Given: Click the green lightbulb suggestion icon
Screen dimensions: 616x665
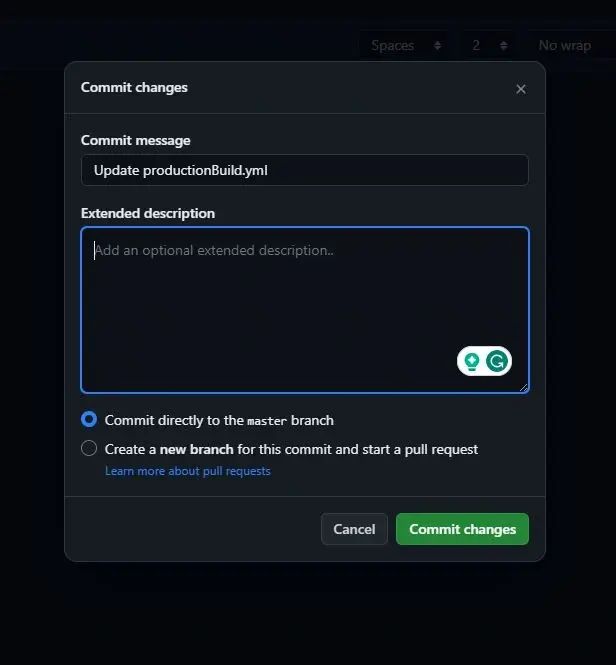Looking at the screenshot, I should pyautogui.click(x=471, y=361).
